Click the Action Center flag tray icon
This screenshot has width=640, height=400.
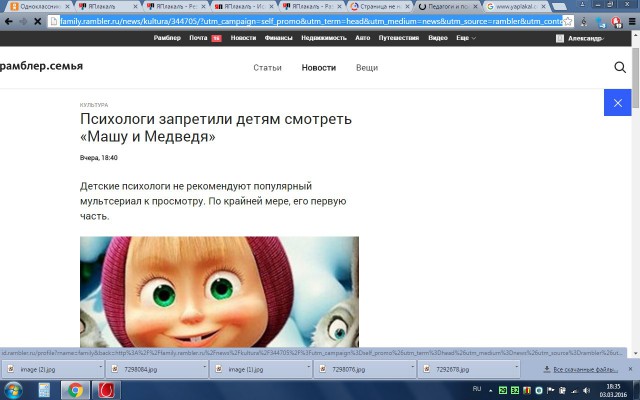pos(550,391)
